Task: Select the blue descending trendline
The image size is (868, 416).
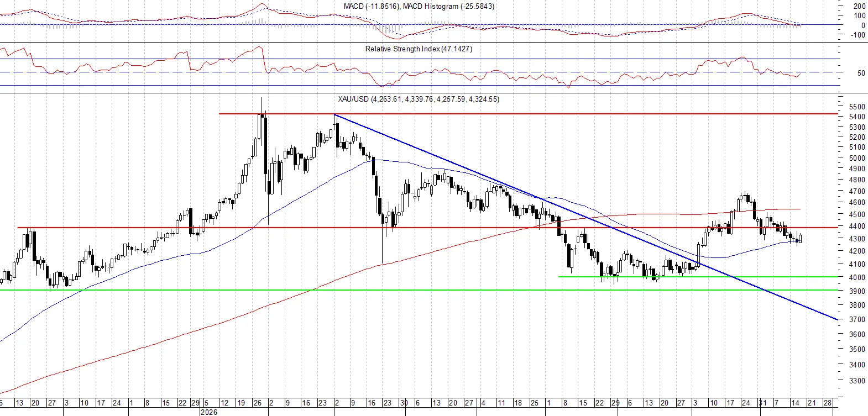Action: click(x=586, y=217)
